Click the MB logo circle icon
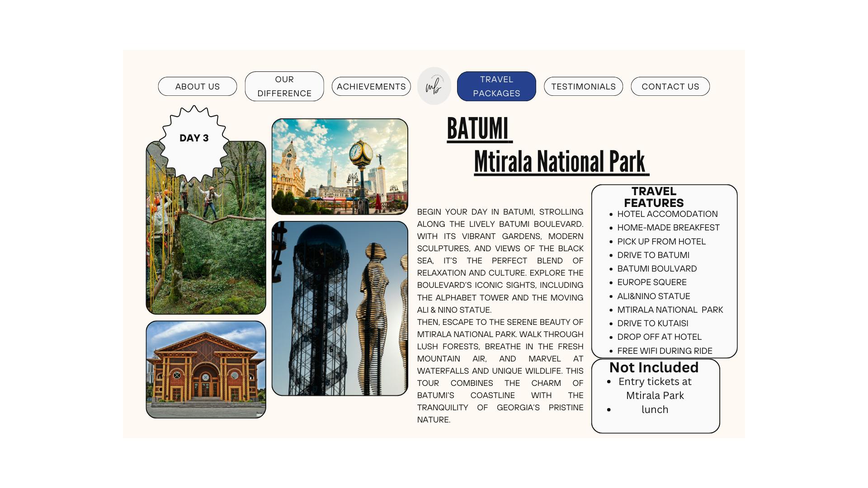This screenshot has width=868, height=488. (x=434, y=86)
